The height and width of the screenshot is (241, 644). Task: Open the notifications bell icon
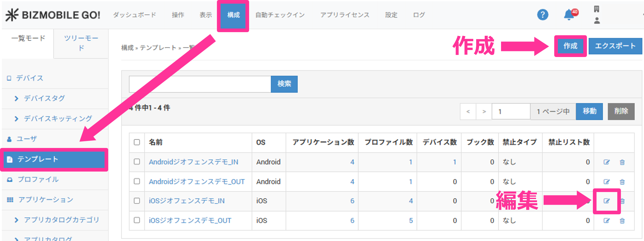(569, 15)
